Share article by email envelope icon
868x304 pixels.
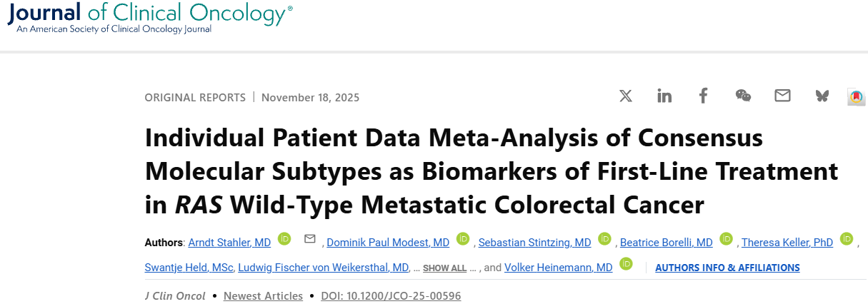click(782, 96)
